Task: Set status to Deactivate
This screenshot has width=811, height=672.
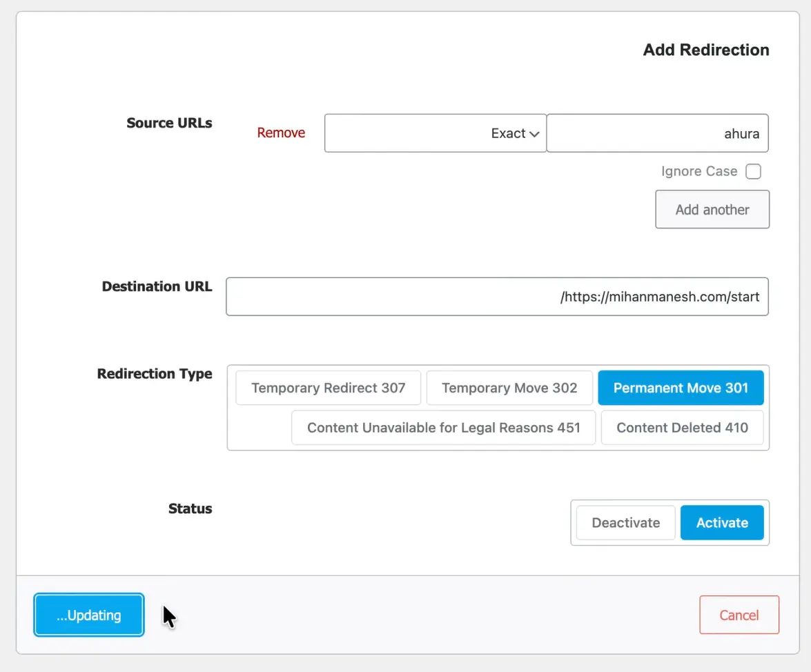Action: click(625, 523)
